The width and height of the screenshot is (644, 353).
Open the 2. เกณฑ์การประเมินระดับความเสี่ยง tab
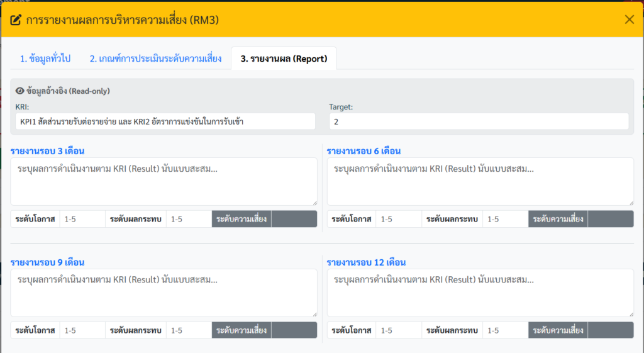(155, 59)
